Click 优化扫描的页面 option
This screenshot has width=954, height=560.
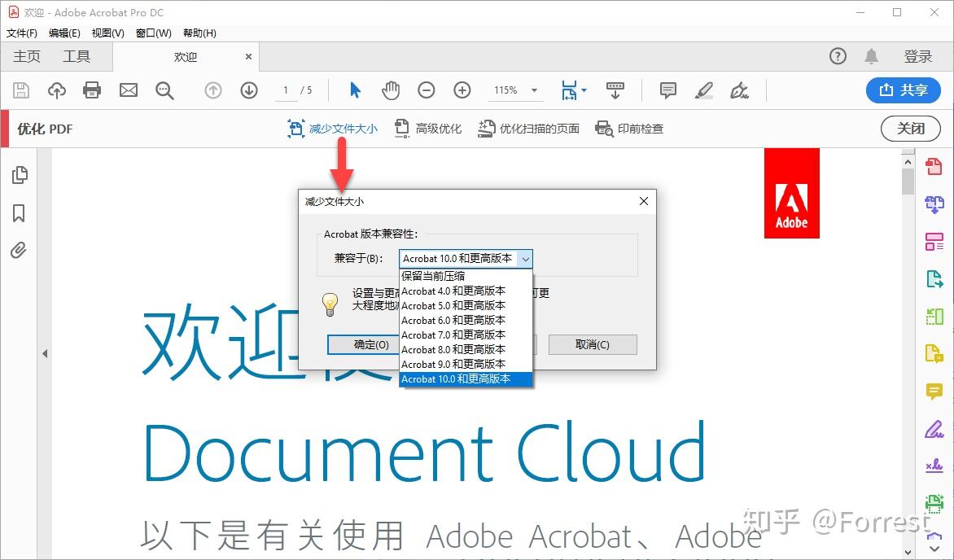pyautogui.click(x=528, y=129)
